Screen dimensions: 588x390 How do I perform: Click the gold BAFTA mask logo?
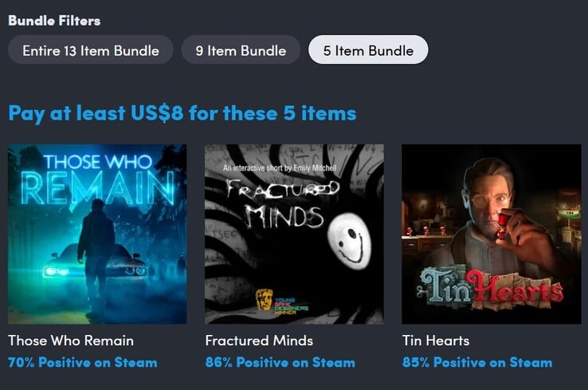tap(264, 300)
